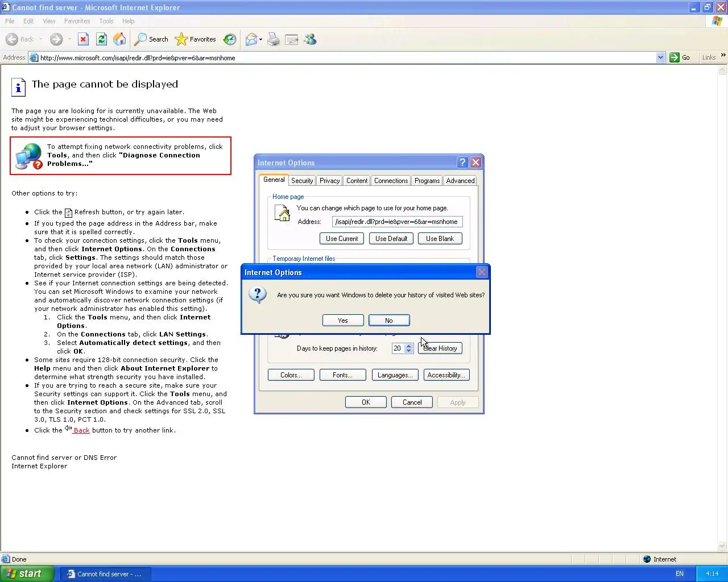This screenshot has height=582, width=728.
Task: Expand the Forward button history dropdown arrow
Action: pyautogui.click(x=69, y=40)
